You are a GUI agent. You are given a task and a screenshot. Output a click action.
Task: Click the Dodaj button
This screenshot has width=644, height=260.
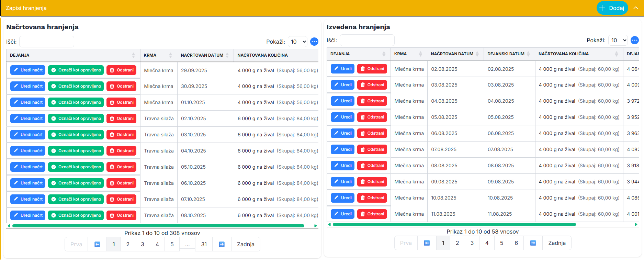click(x=612, y=8)
